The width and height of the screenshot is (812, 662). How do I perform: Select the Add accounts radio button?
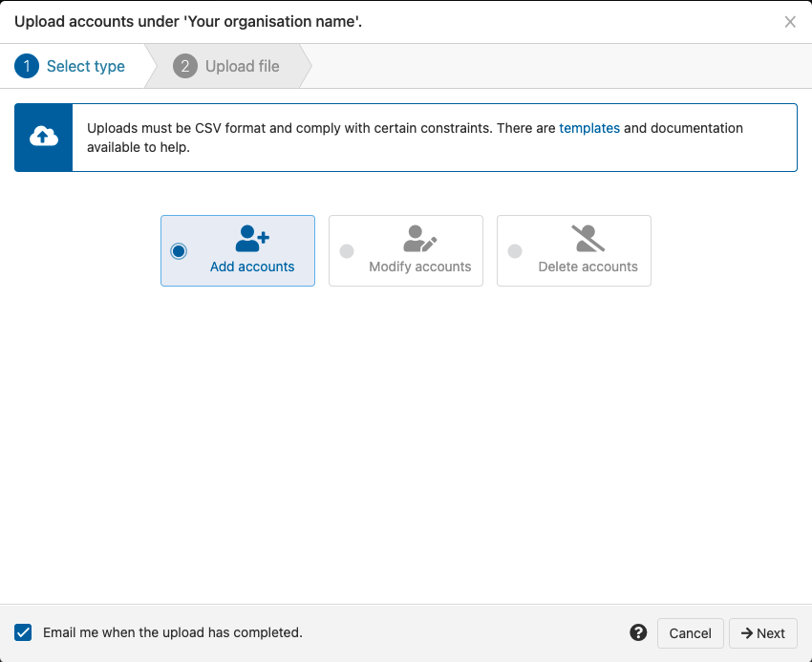[178, 250]
